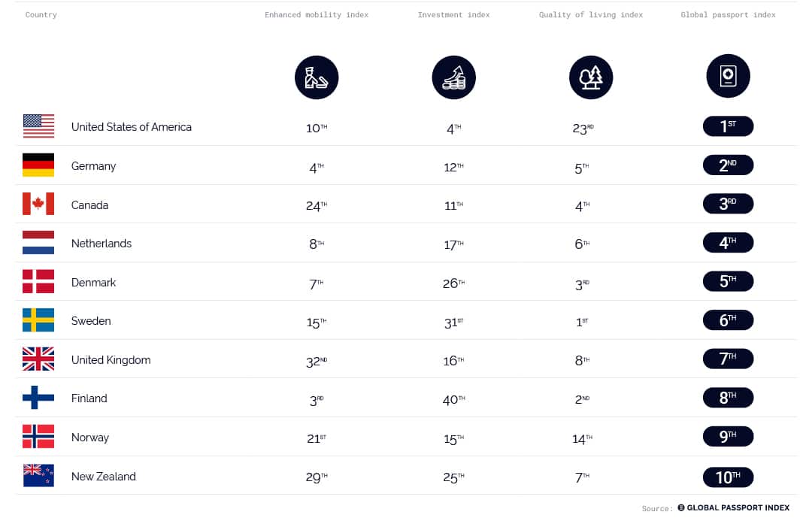Select the Enhanced mobility index header
812x521 pixels.
coord(317,14)
